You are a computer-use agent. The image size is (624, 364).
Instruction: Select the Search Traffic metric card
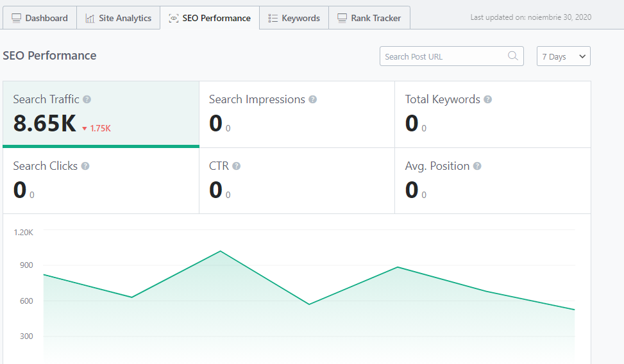click(x=101, y=114)
